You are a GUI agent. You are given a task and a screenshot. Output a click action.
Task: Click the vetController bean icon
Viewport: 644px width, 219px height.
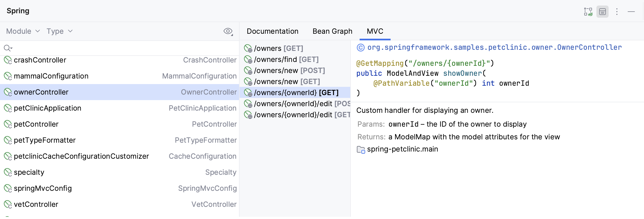pos(8,204)
